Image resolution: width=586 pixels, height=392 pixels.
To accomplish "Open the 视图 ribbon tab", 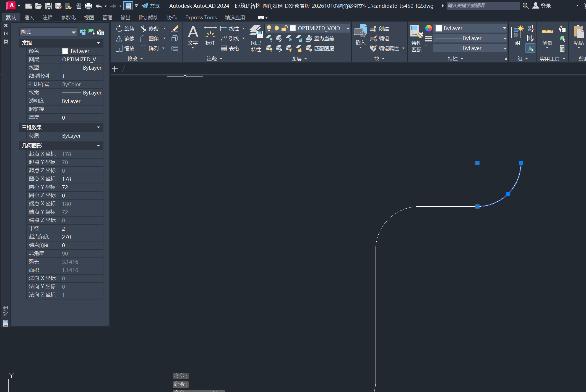I will pos(89,17).
